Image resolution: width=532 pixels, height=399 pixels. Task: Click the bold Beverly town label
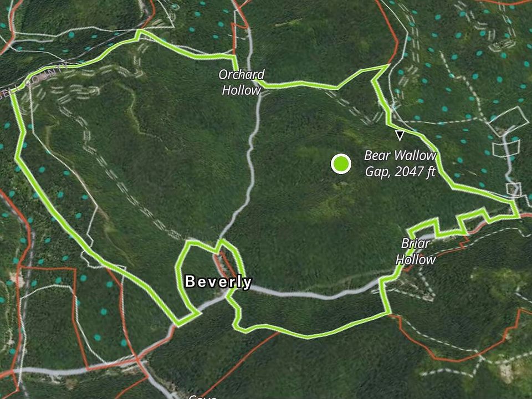(218, 282)
